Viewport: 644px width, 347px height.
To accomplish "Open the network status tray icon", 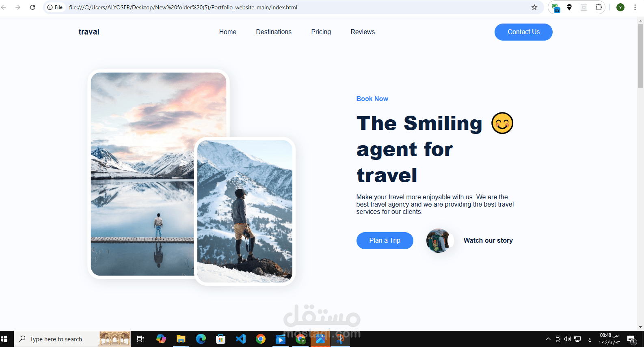I will pos(577,339).
